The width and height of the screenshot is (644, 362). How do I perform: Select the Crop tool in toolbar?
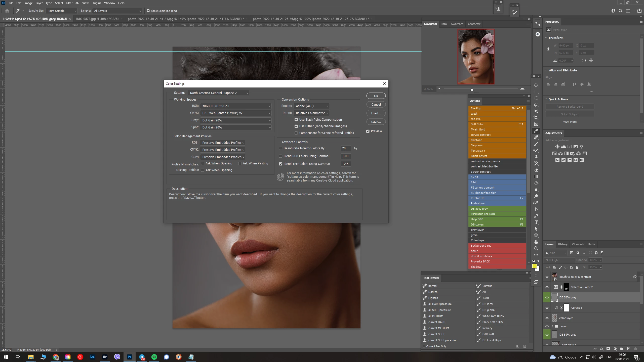click(x=536, y=118)
